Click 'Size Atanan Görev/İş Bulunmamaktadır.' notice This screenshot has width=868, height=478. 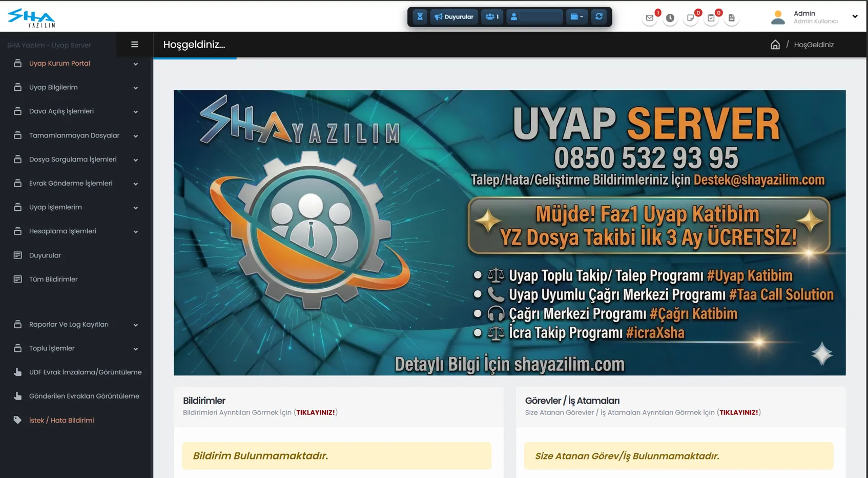click(679, 456)
